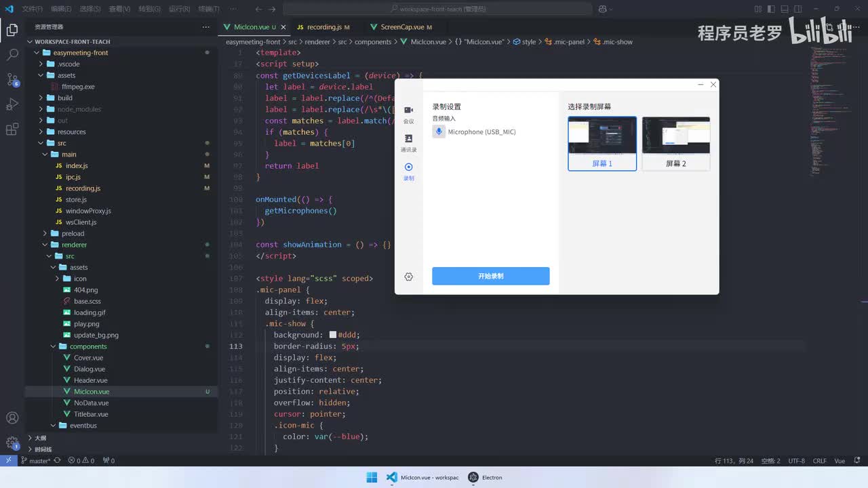Open Header.vue in the file tree
Screen dimensions: 868x488
pyautogui.click(x=90, y=380)
